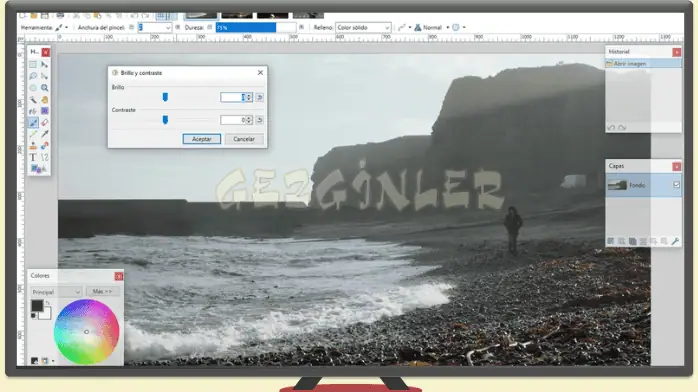Click the secondary white color swatch
This screenshot has width=698, height=392.
(x=45, y=314)
